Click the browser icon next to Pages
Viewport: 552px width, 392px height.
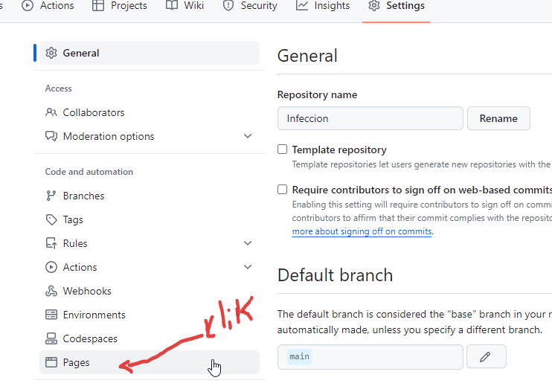click(51, 362)
